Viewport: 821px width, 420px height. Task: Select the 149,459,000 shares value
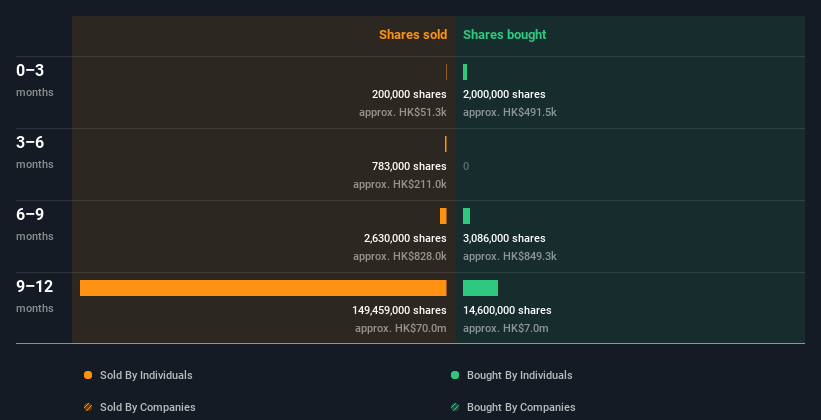[399, 310]
